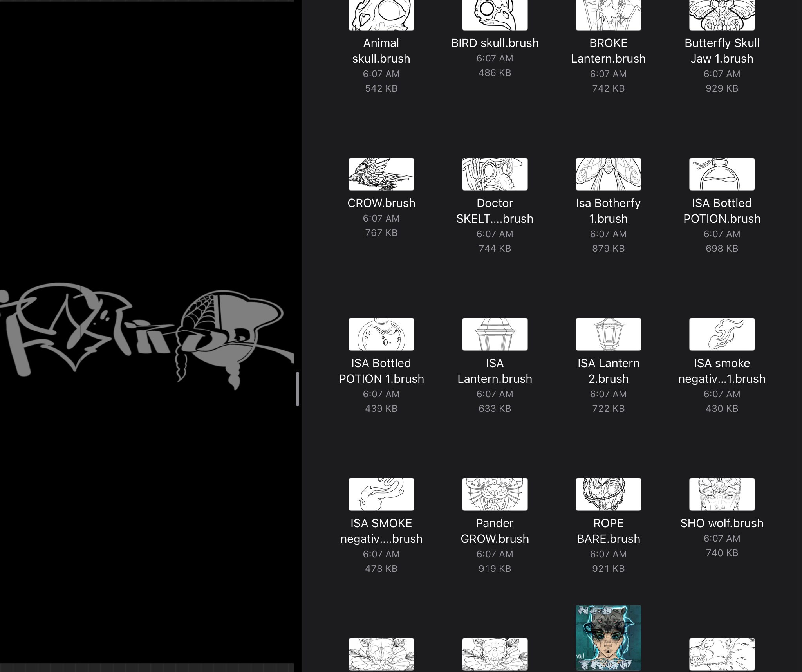Viewport: 802px width, 672px height.
Task: Click the Pander GROW.brush name label
Action: pyautogui.click(x=495, y=531)
